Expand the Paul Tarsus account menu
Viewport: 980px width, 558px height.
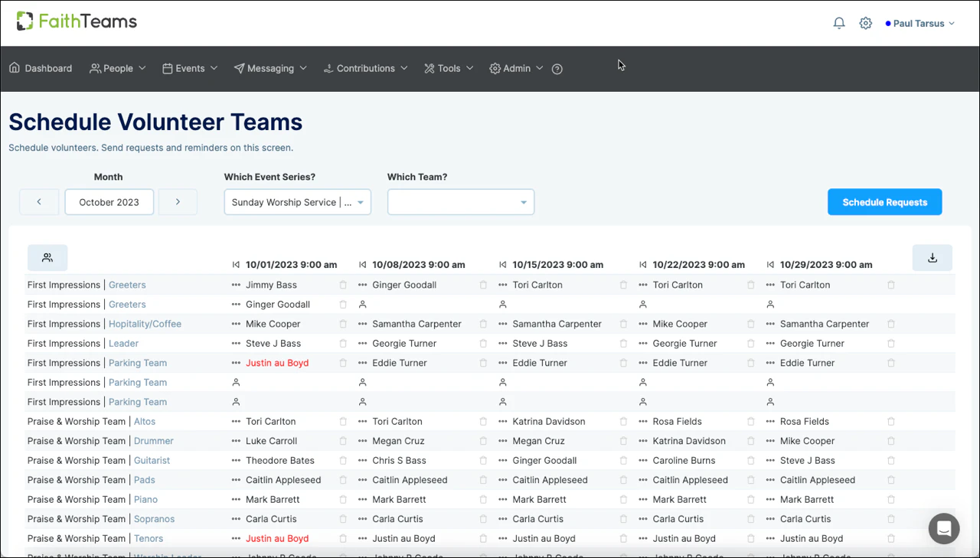coord(920,23)
